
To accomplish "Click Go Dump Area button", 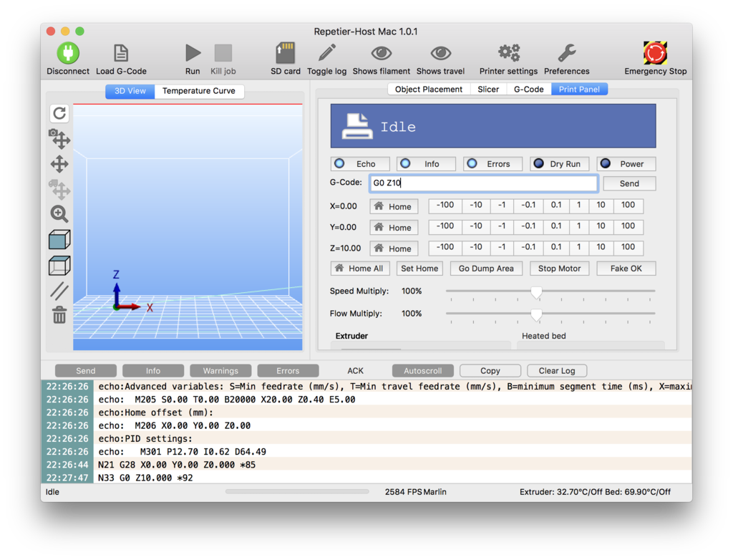I will coord(486,269).
